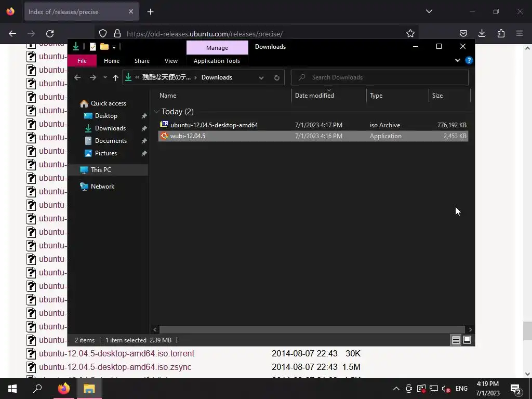The image size is (532, 399).
Task: Open the recent locations dropdown in Explorer
Action: tap(105, 77)
